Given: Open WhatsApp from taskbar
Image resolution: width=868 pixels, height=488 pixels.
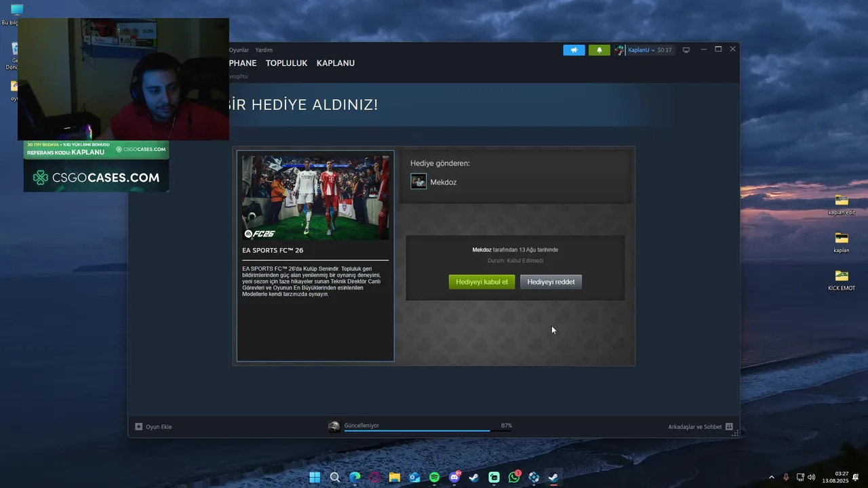Looking at the screenshot, I should (514, 477).
